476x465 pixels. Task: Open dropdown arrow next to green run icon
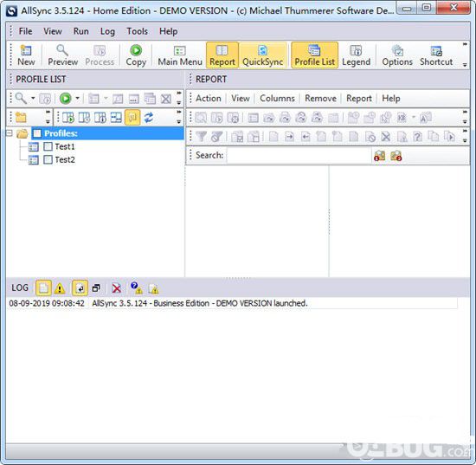click(x=77, y=99)
